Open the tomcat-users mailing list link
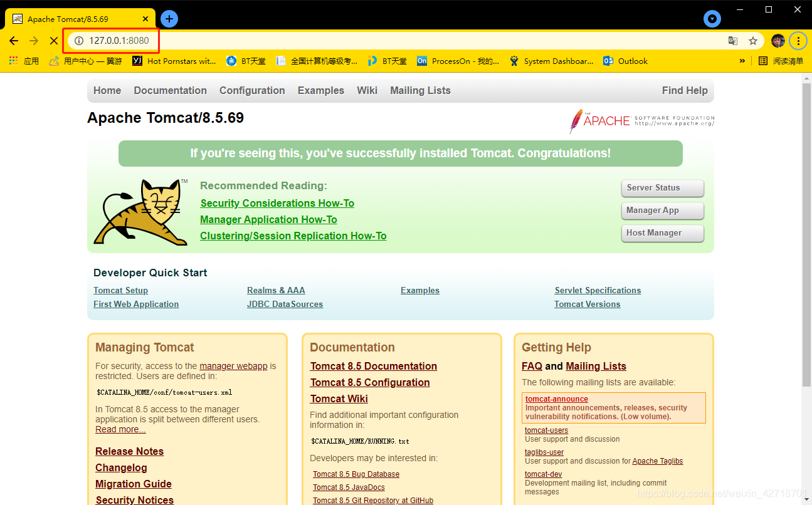 (546, 430)
